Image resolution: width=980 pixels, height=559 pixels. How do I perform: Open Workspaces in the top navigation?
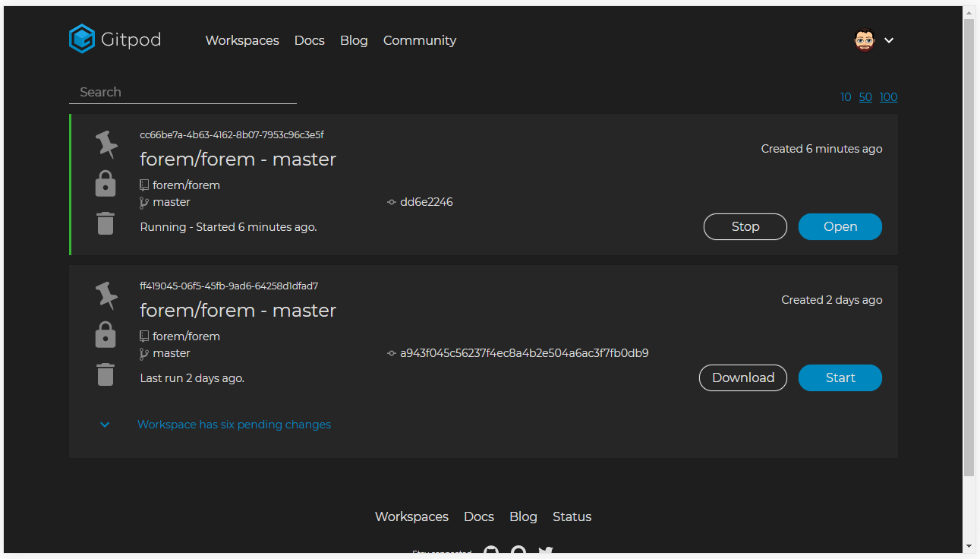click(242, 40)
